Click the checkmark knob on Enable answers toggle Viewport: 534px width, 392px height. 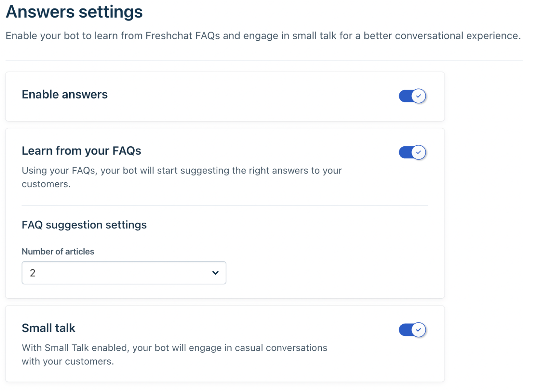418,96
